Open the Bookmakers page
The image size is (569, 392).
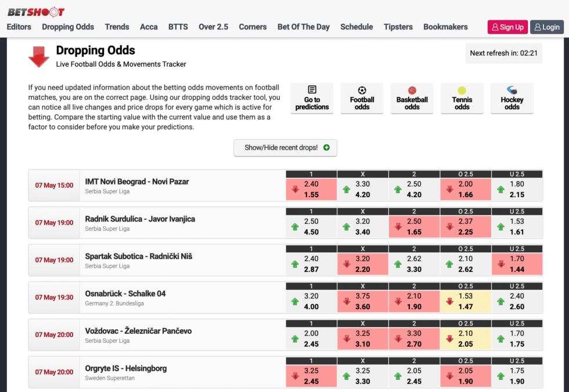(445, 27)
